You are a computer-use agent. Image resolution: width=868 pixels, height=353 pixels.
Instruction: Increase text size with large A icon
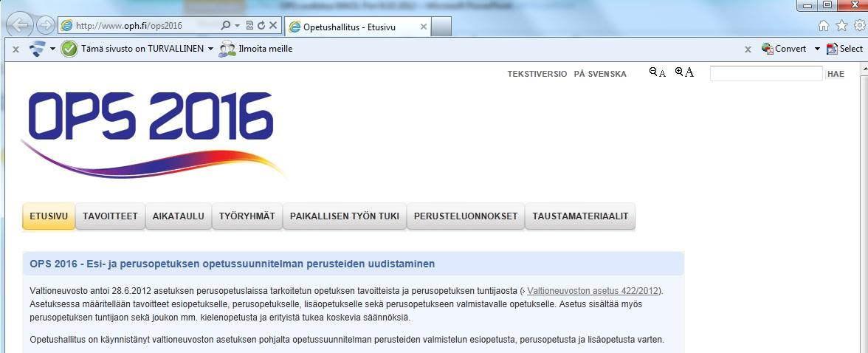pyautogui.click(x=684, y=72)
